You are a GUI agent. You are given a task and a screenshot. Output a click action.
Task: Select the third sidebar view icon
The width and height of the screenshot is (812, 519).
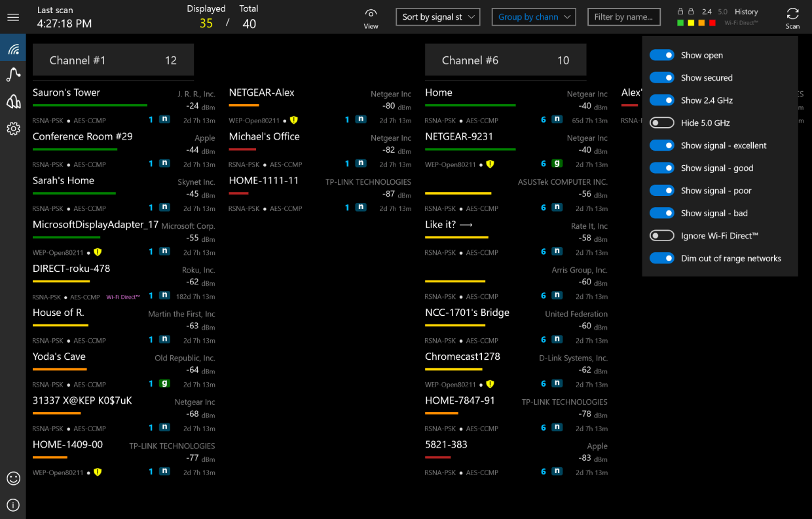tap(13, 102)
